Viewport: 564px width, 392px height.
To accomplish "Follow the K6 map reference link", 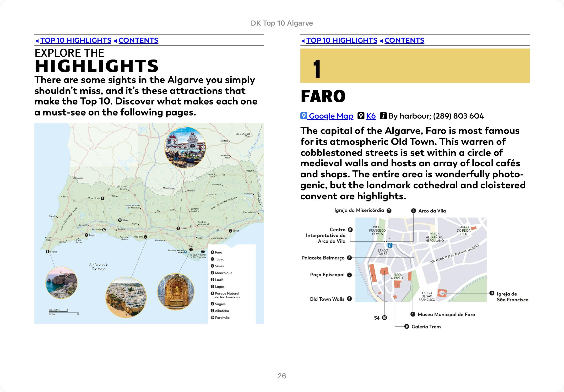I will tap(371, 116).
